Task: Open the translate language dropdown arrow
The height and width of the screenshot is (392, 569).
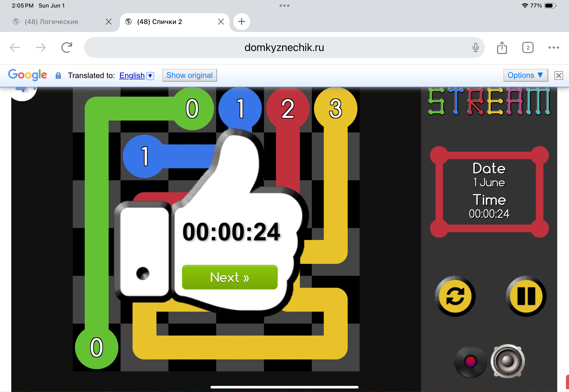Action: (150, 76)
